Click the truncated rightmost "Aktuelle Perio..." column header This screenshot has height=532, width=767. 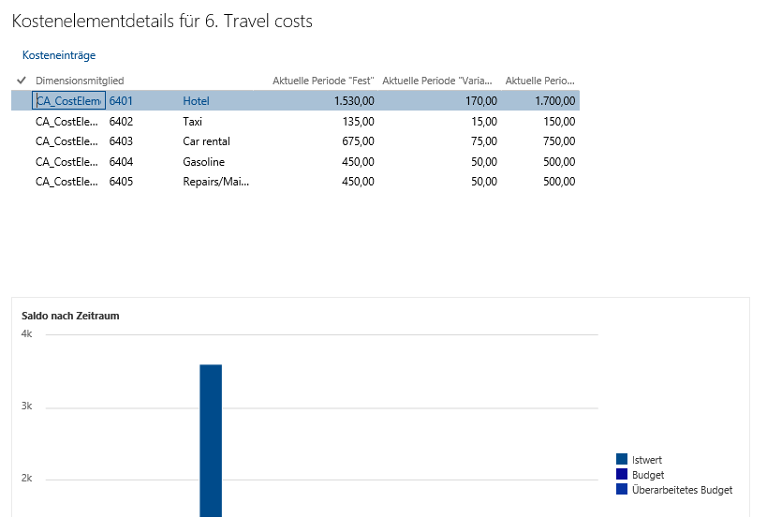tap(539, 81)
